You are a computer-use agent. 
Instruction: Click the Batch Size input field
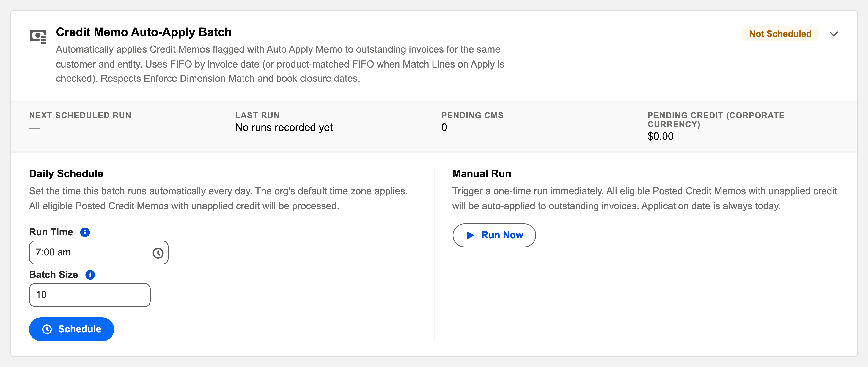coord(90,295)
